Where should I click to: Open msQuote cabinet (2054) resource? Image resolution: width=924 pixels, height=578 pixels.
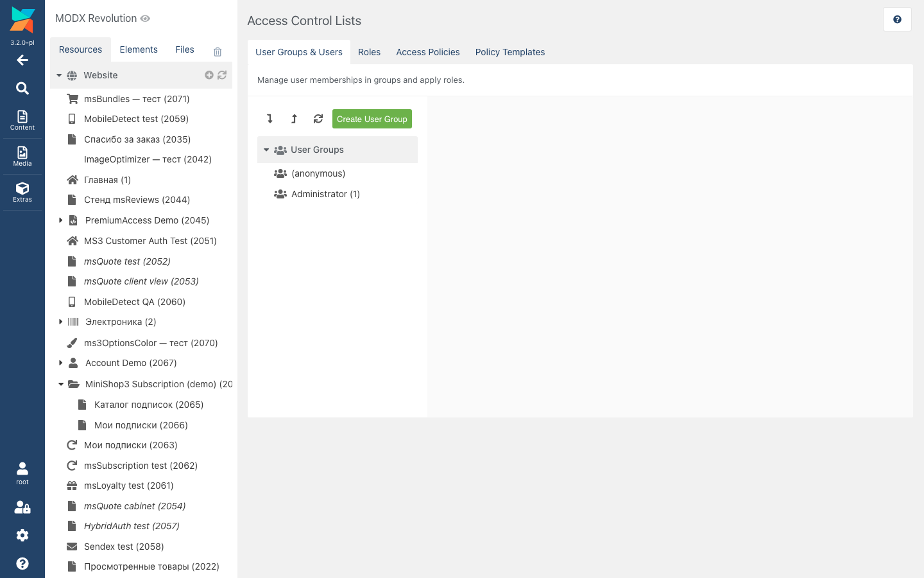point(135,506)
